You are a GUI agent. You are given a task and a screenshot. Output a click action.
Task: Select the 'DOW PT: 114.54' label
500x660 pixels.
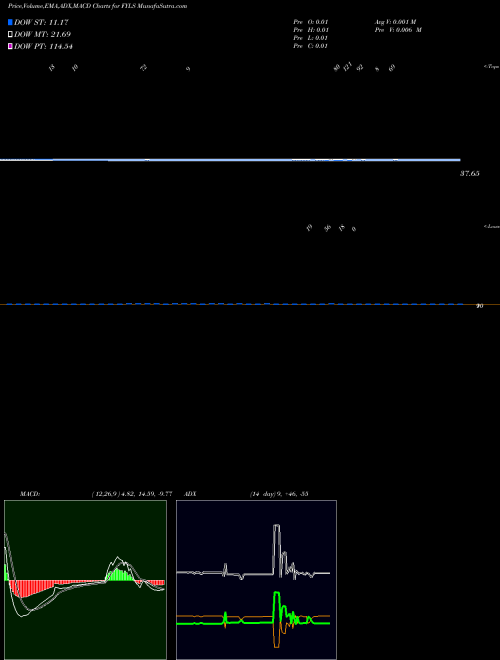click(43, 47)
